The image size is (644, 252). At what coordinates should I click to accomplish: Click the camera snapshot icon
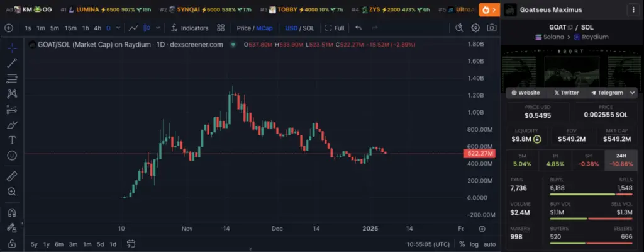(x=491, y=28)
